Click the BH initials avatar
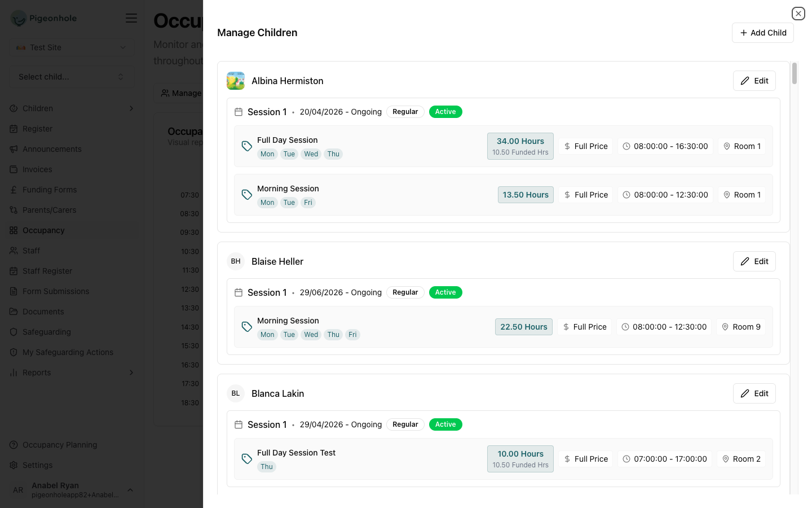 (236, 261)
